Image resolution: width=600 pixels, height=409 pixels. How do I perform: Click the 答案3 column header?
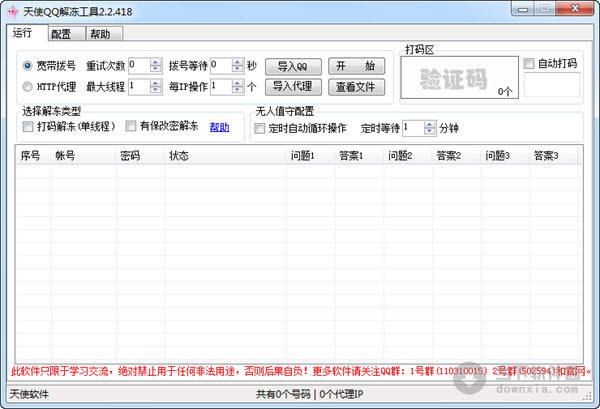pos(554,156)
